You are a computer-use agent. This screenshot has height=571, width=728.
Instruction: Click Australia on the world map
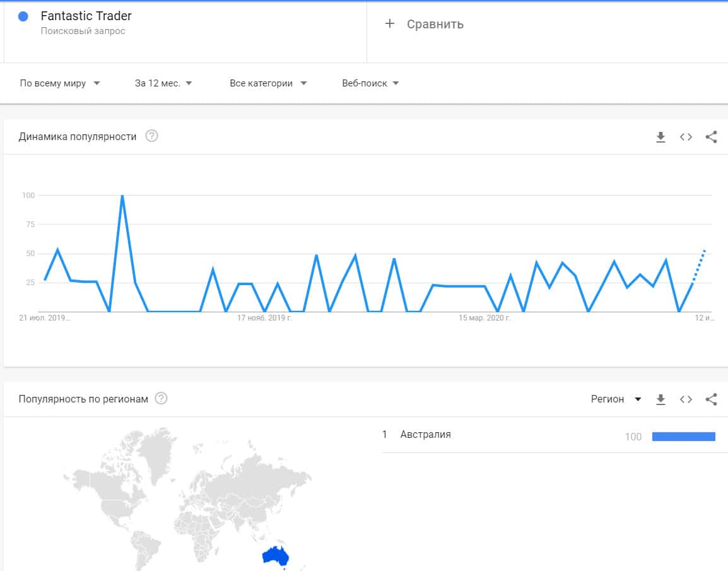click(275, 555)
